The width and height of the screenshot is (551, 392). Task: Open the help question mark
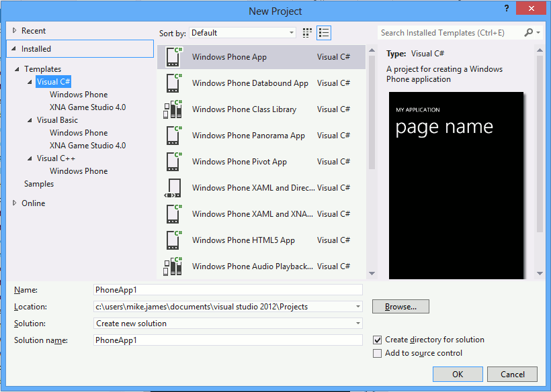pos(507,8)
